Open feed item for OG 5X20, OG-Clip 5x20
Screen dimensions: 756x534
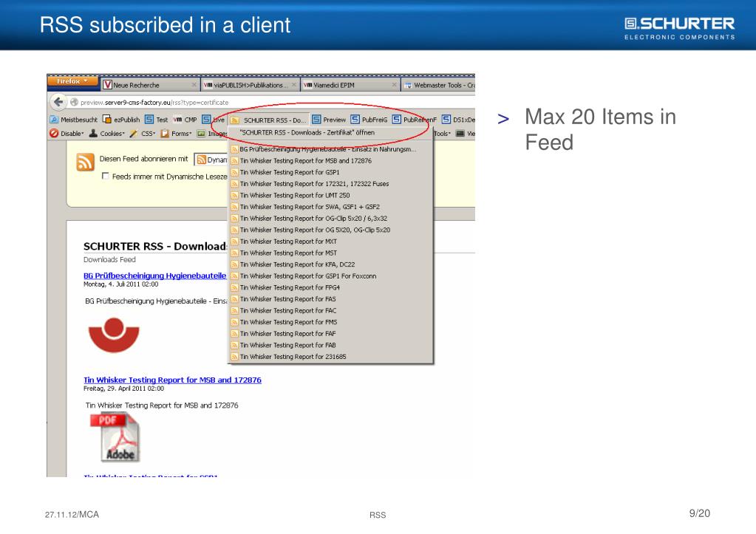pos(331,230)
